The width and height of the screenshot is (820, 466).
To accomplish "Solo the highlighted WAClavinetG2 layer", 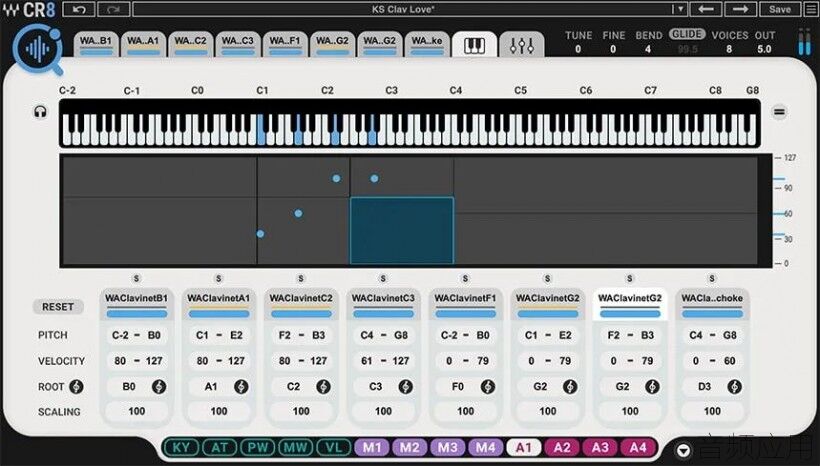I will (630, 279).
